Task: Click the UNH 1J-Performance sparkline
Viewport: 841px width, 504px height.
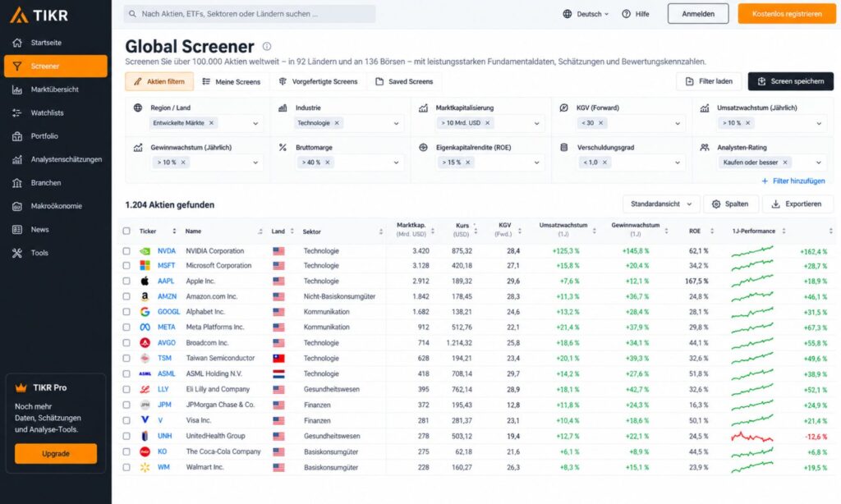Action: [752, 437]
